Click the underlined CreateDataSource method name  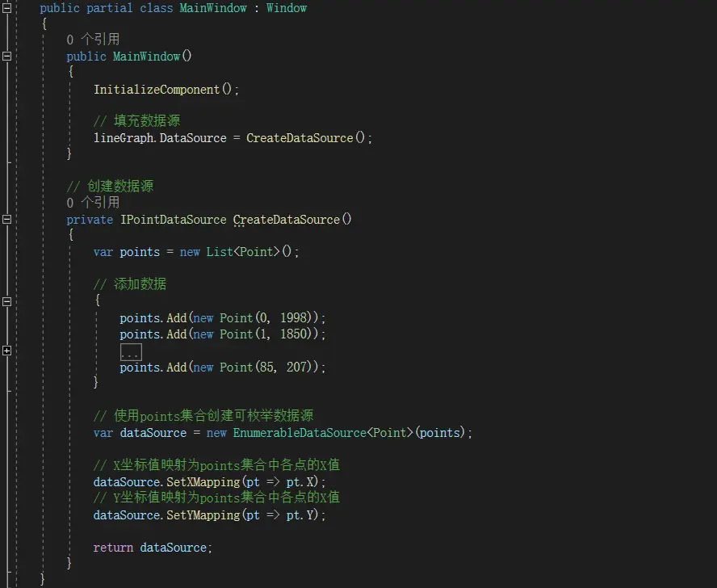287,220
